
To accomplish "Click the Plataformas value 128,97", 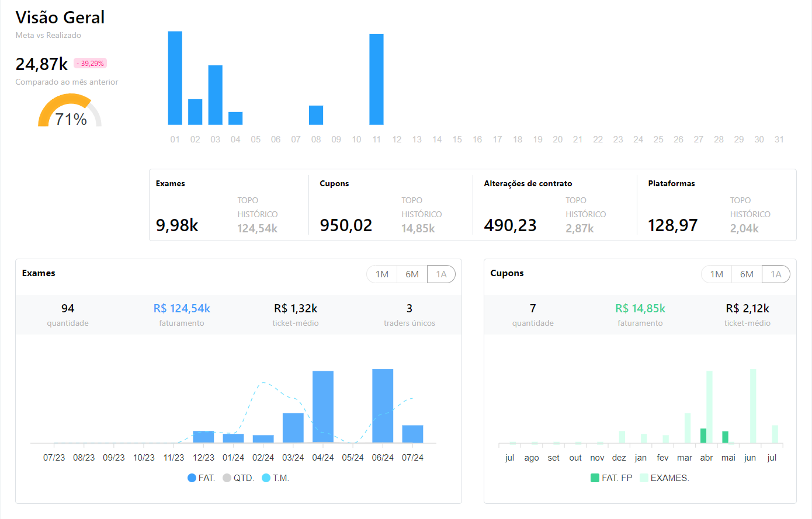I will pos(673,225).
